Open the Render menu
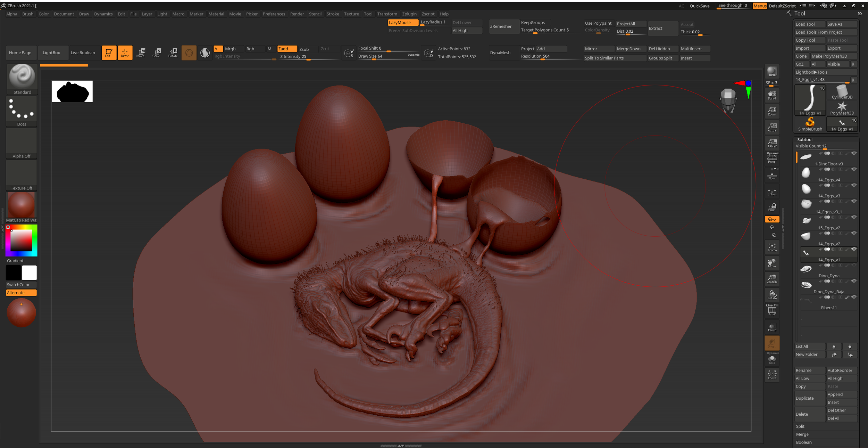This screenshot has width=868, height=448. [297, 14]
